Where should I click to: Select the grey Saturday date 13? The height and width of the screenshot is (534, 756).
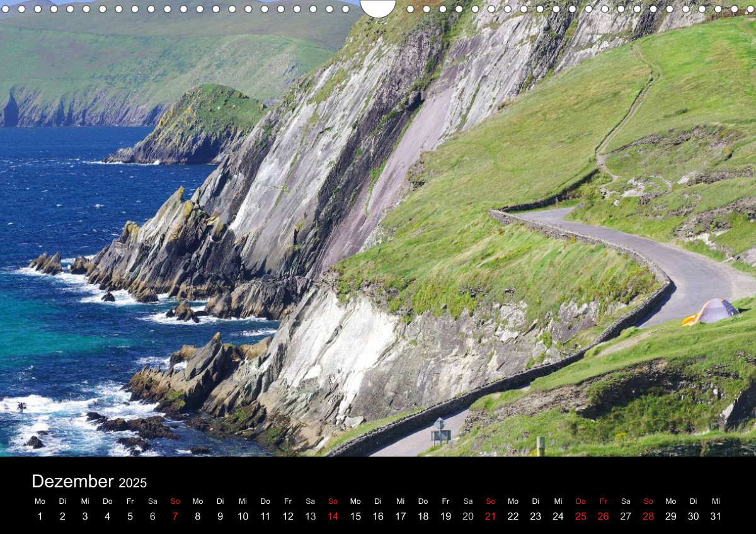(311, 516)
